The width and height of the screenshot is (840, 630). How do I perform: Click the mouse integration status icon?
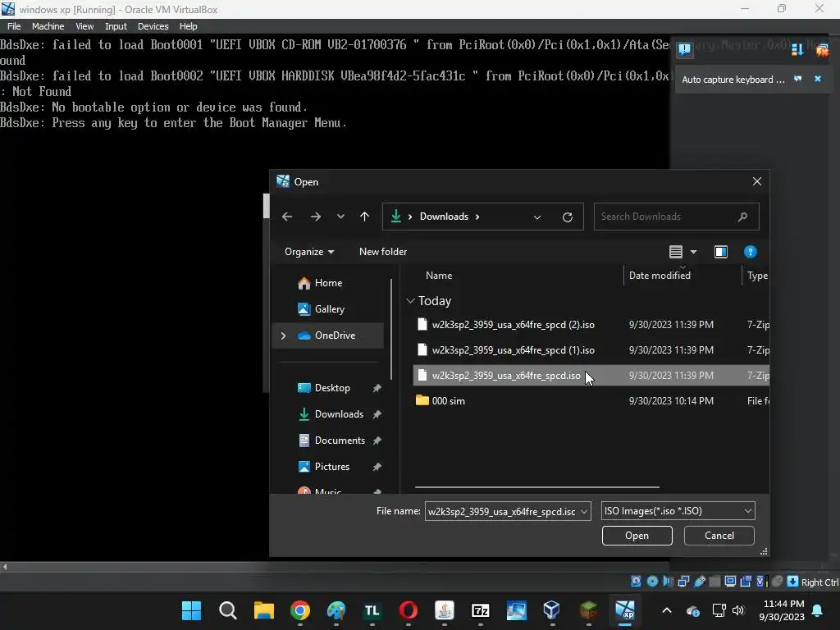778,582
